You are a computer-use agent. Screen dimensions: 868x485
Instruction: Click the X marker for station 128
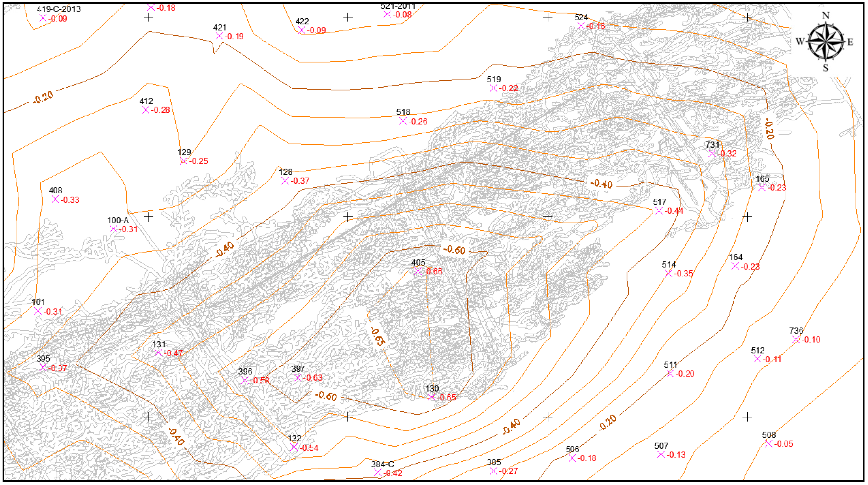285,181
